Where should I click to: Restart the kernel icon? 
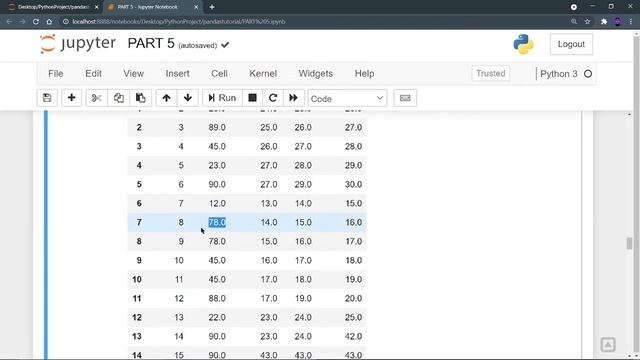[x=273, y=98]
